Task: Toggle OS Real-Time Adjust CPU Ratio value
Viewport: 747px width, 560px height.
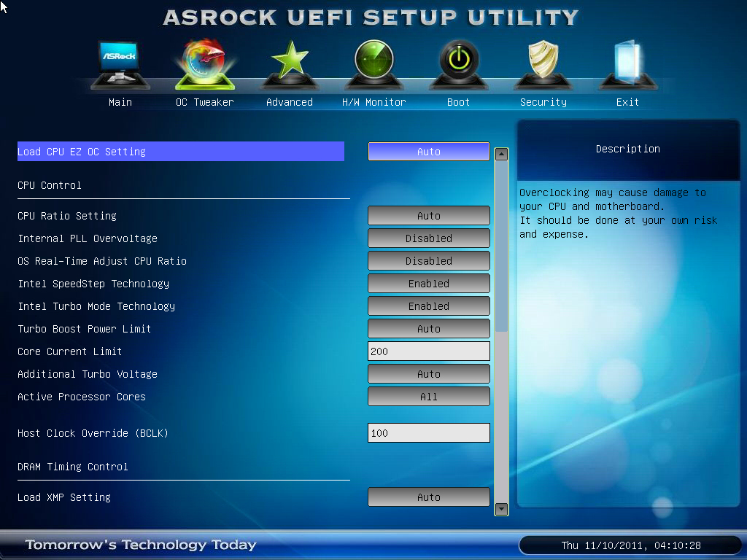Action: point(429,261)
